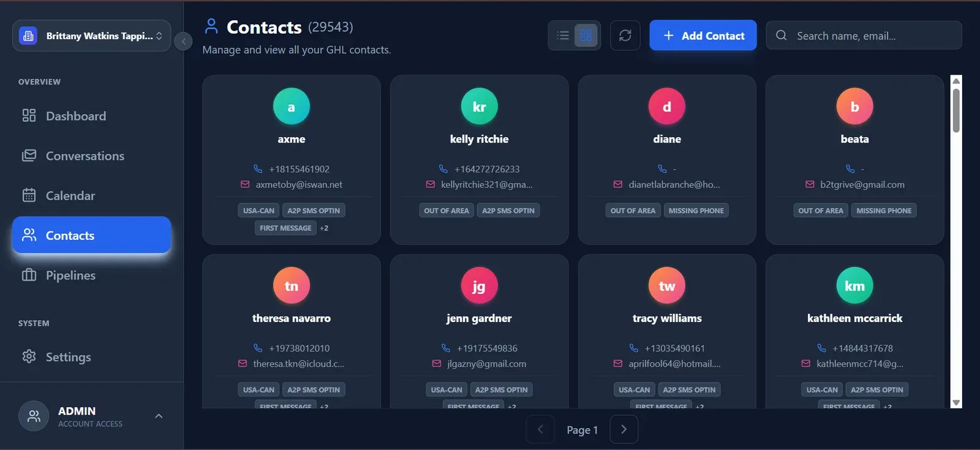Viewport: 980px width, 450px height.
Task: Click the Dashboard grid icon
Action: tap(29, 115)
